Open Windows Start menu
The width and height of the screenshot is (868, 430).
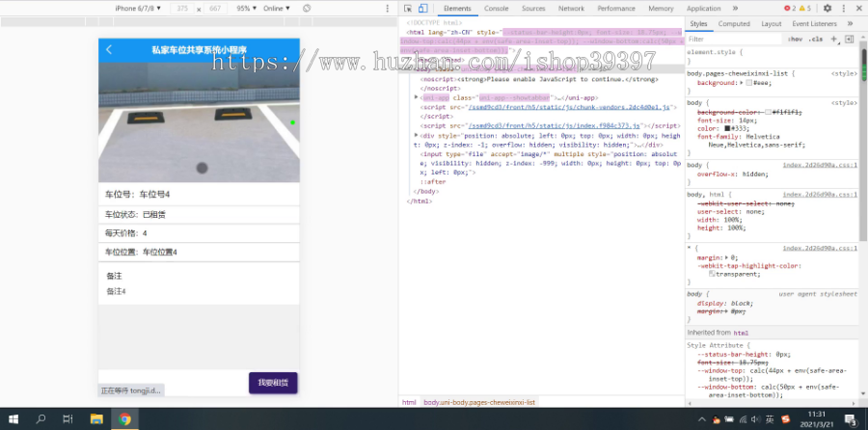click(14, 419)
